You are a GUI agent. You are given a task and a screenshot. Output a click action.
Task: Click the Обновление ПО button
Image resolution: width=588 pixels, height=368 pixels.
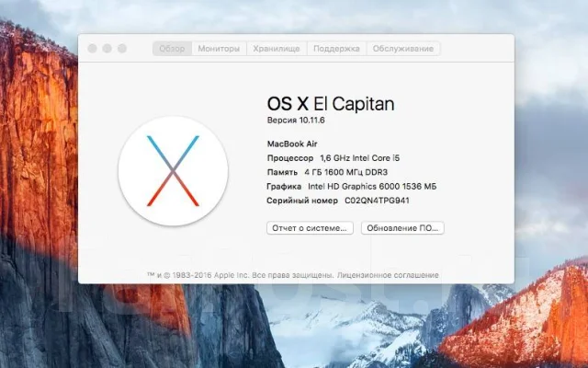coord(402,228)
